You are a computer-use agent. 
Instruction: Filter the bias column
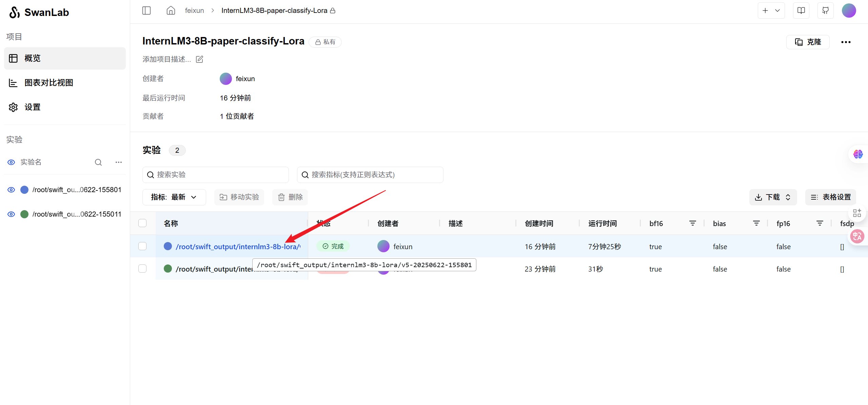click(756, 223)
